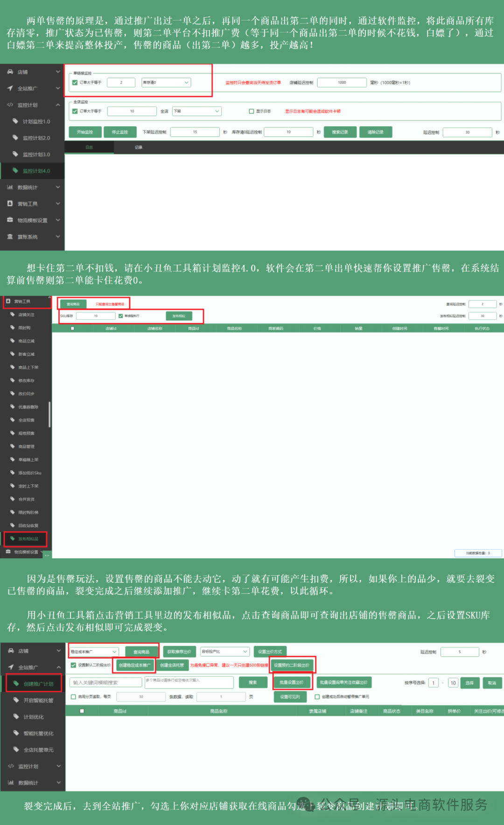Click the 创建稳定成本推广 button

coord(135,665)
